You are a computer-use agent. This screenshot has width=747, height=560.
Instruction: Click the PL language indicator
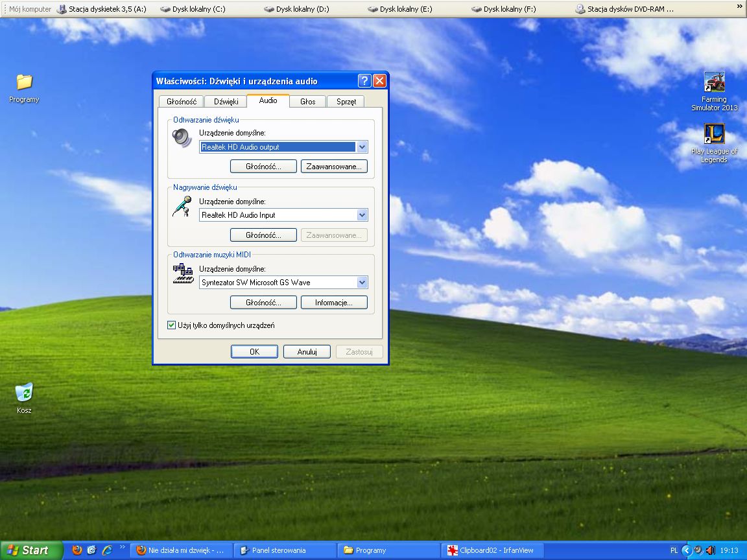(x=674, y=550)
